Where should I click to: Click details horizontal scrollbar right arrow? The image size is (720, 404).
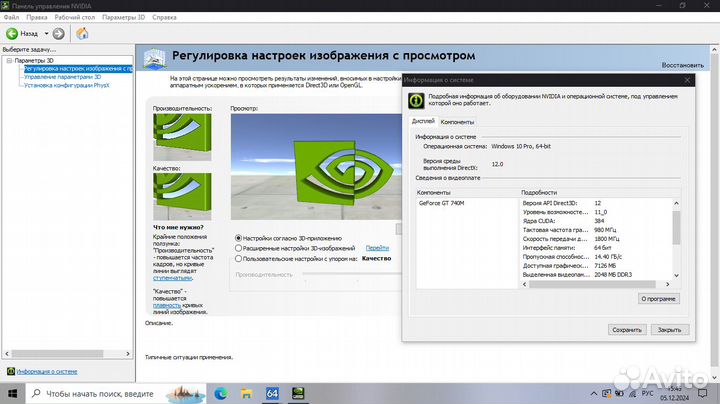[x=668, y=284]
